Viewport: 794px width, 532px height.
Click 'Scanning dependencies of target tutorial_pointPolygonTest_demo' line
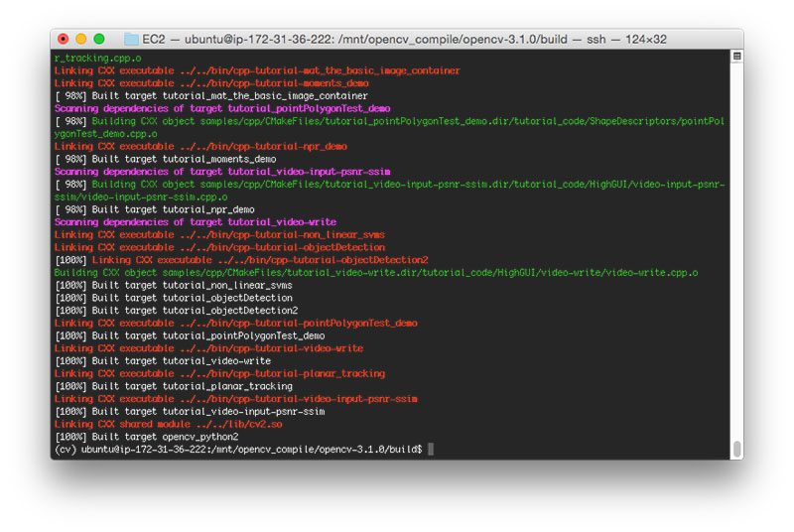222,108
